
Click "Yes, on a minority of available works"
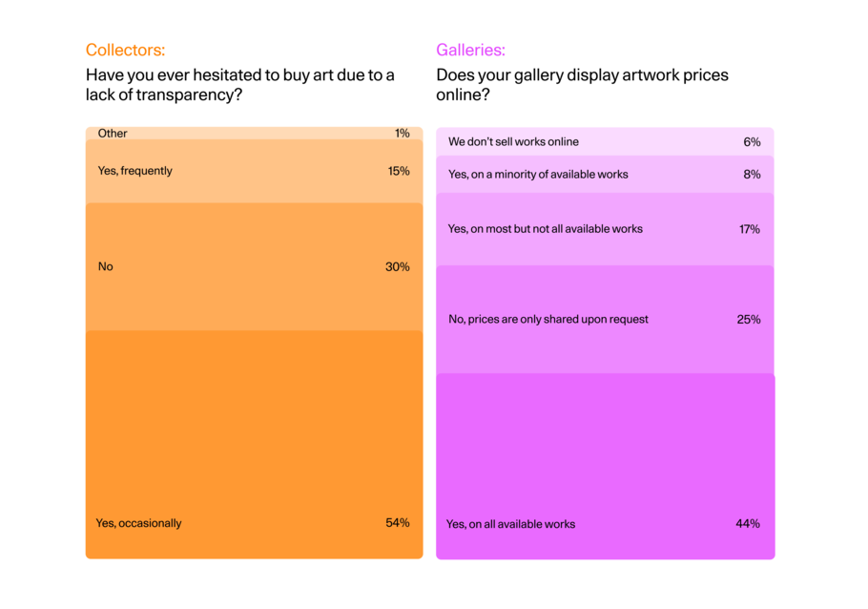click(x=538, y=175)
